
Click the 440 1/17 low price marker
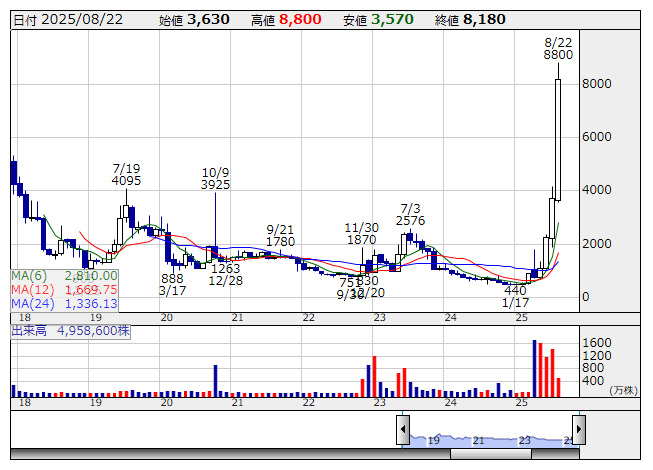pyautogui.click(x=515, y=296)
